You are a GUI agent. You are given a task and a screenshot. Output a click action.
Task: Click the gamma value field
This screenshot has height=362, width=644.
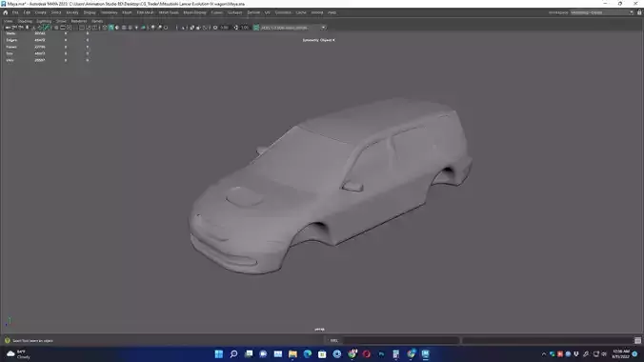245,28
